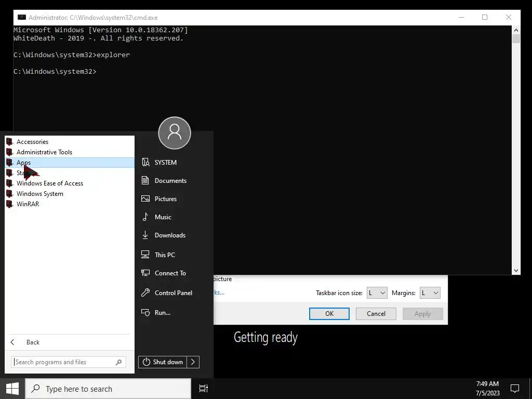Click the Apps folder icon
532x399 pixels.
[x=9, y=163]
